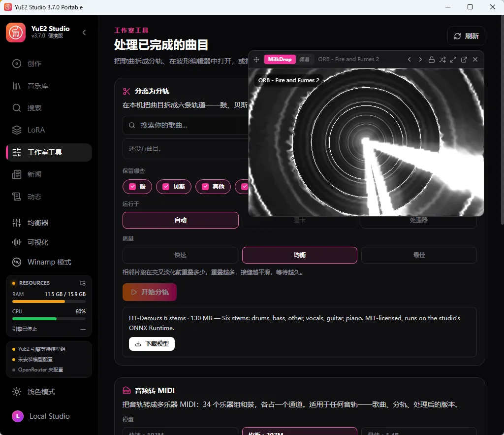
Task: Click the RAM usage bar
Action: 49,301
